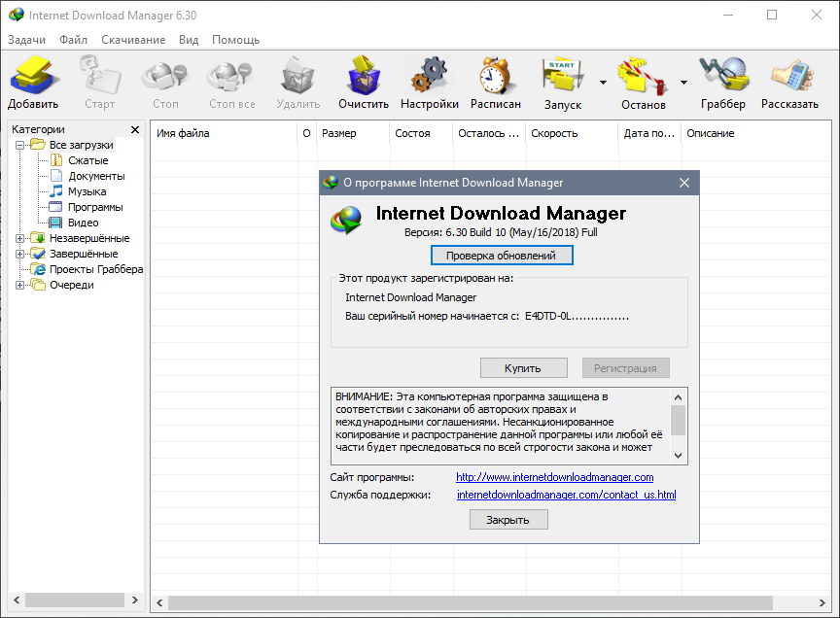Click Проверка обновлений button
The width and height of the screenshot is (840, 618).
502,256
